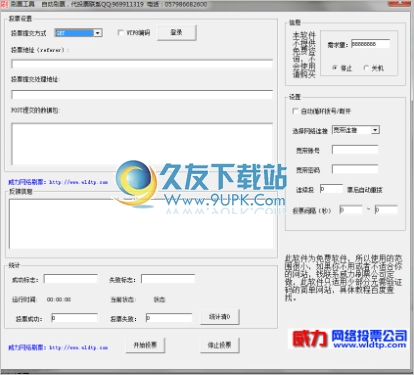The image size is (414, 375).
Task: Click the required amount field showing 88888888
Action: [370, 44]
